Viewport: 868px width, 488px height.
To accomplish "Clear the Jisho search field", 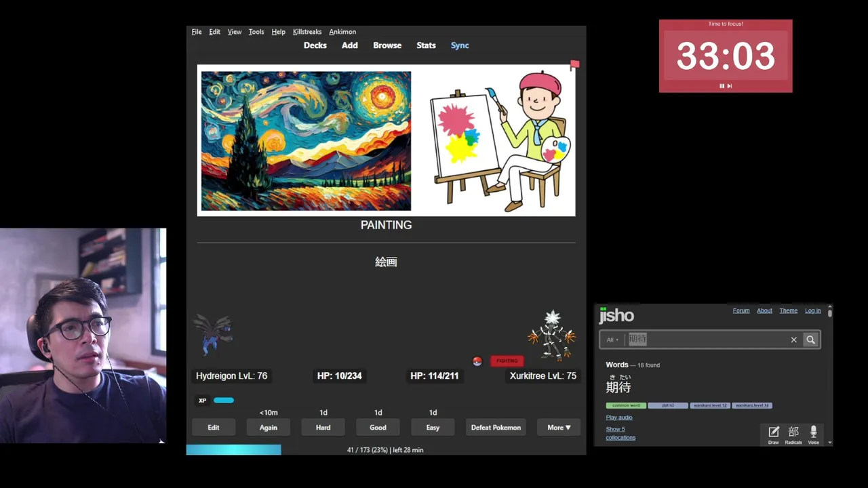I will tap(793, 340).
